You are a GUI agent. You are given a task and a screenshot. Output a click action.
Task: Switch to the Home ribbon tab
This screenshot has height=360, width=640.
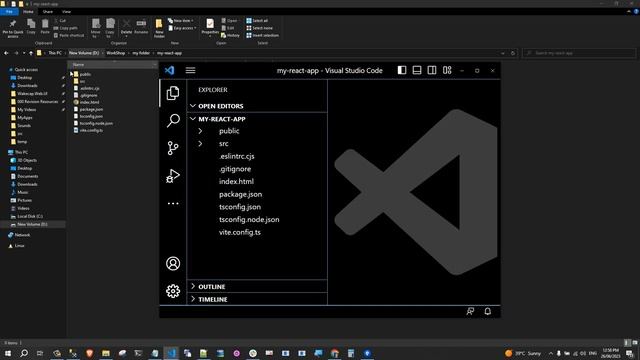pos(28,12)
